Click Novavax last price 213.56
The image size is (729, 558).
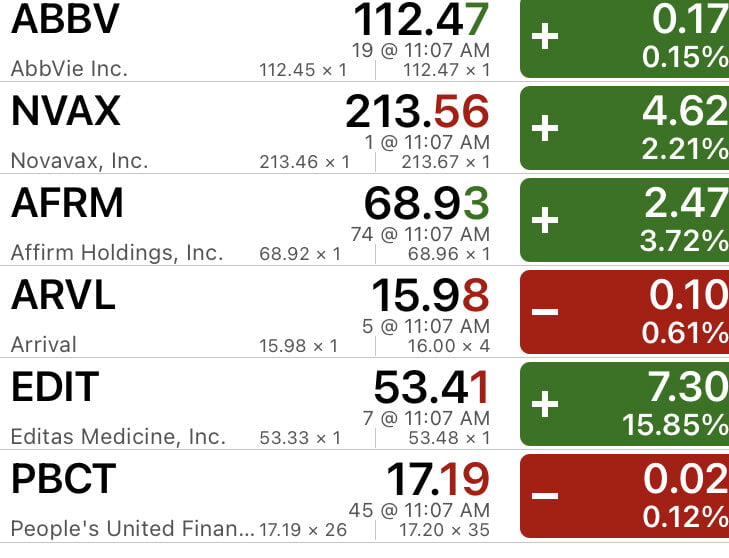416,111
